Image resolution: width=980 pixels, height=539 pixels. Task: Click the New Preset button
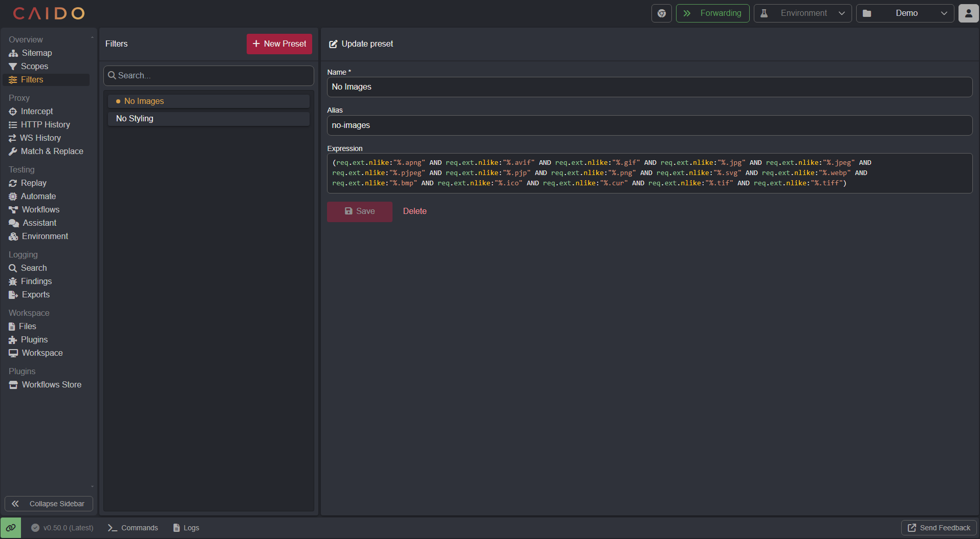[x=279, y=44]
